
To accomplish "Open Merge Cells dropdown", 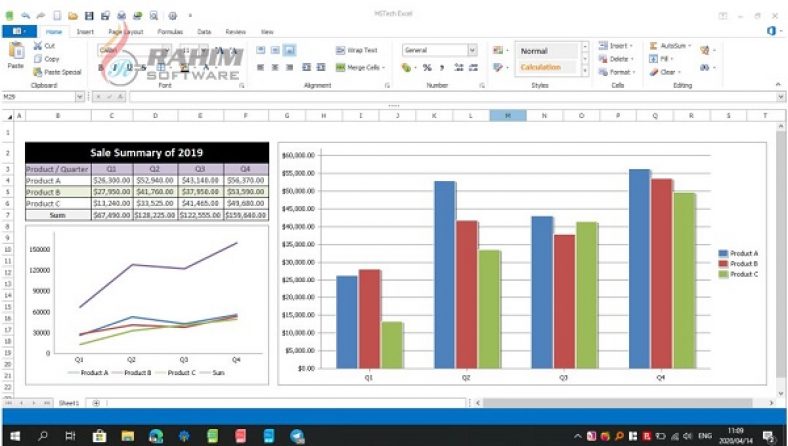I will point(360,67).
